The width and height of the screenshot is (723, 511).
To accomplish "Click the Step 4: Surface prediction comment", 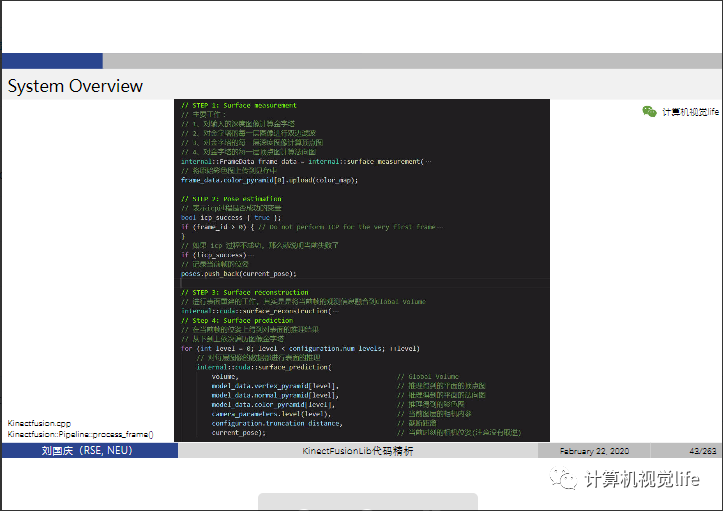I will click(x=236, y=320).
